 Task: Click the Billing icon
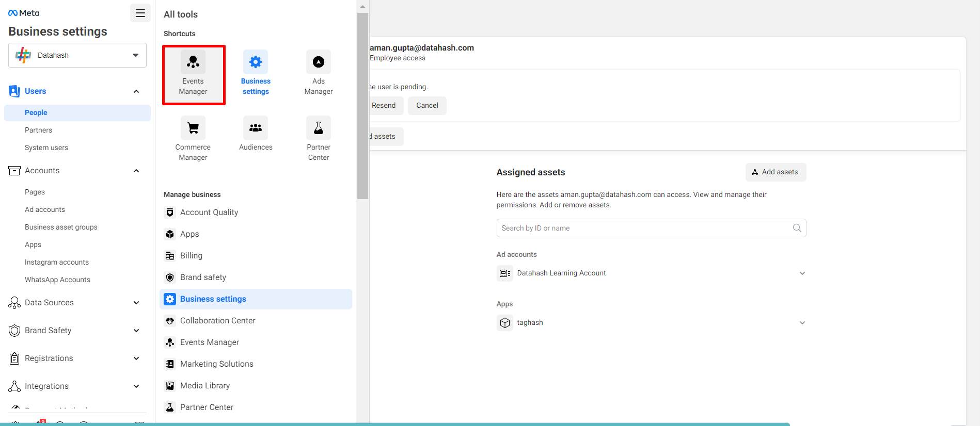point(170,256)
